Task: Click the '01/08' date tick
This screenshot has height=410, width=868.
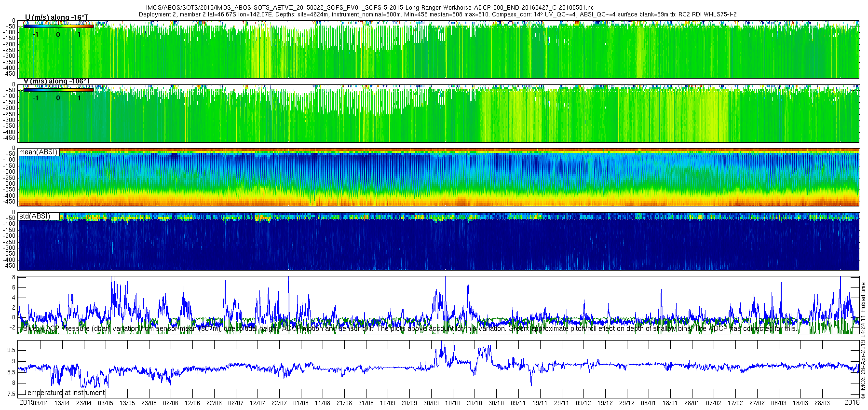Action: 301,403
